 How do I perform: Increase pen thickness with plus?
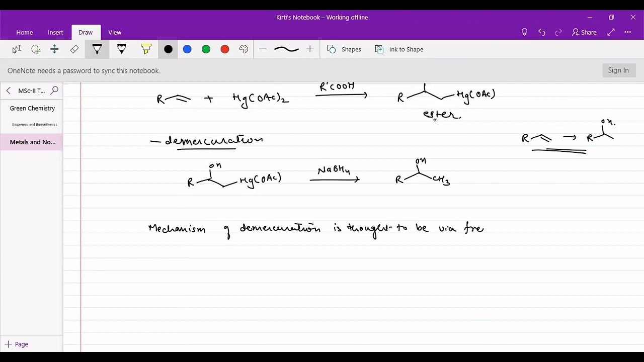(x=310, y=49)
